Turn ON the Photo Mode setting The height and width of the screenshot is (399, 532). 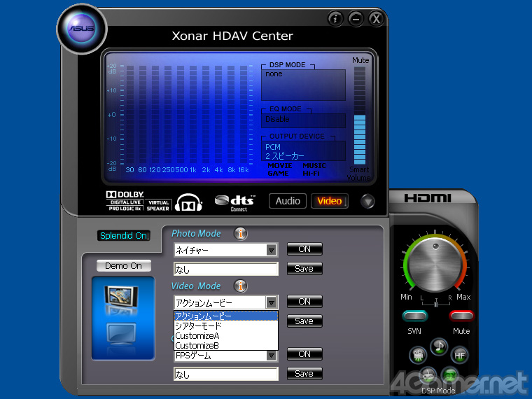coord(304,249)
